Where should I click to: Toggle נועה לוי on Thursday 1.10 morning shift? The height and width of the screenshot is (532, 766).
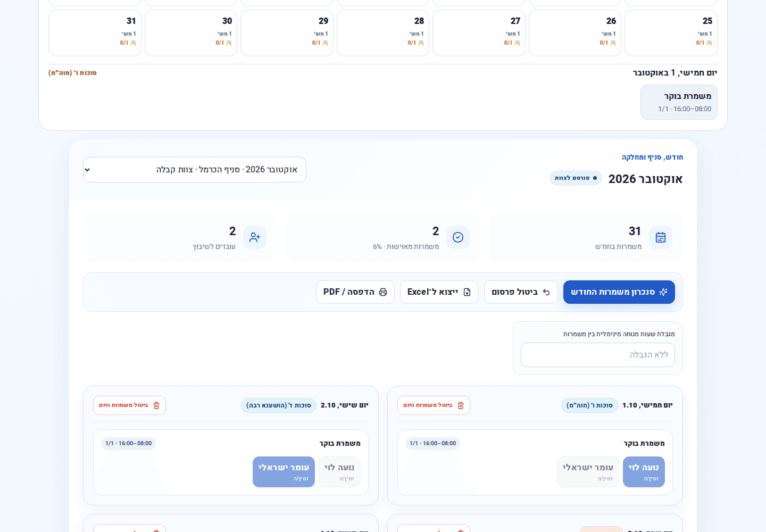pyautogui.click(x=644, y=472)
